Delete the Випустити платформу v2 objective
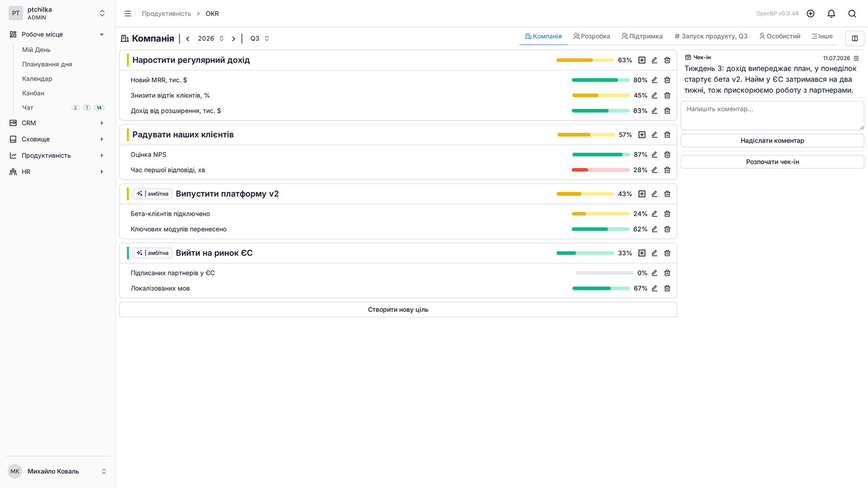 click(667, 194)
